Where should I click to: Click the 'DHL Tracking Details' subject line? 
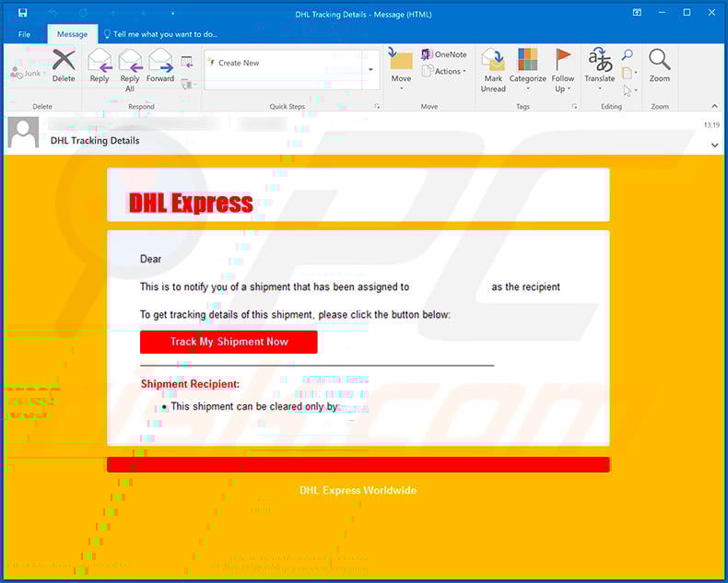95,141
